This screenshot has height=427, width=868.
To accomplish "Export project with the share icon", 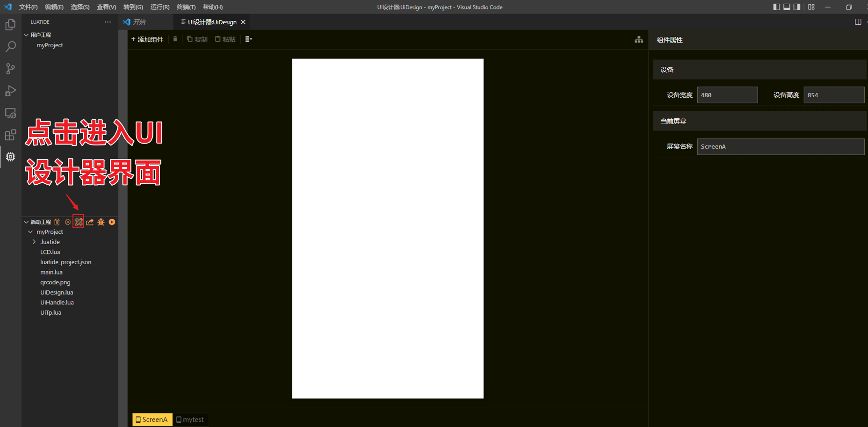I will click(x=89, y=222).
